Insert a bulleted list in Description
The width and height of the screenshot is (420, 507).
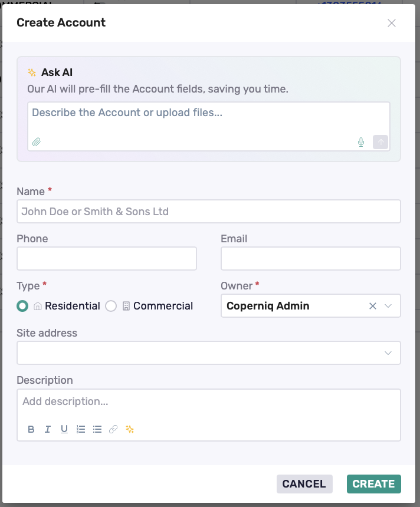coord(97,429)
